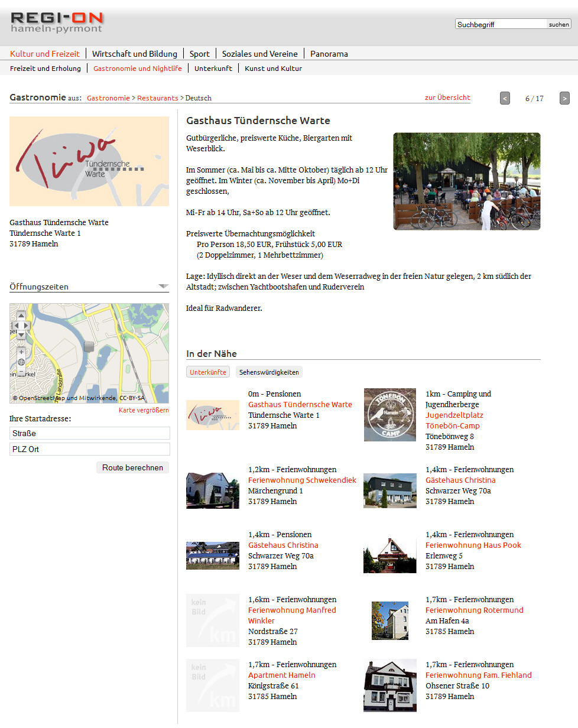
Task: Zoom in on the map
Action: point(21,352)
